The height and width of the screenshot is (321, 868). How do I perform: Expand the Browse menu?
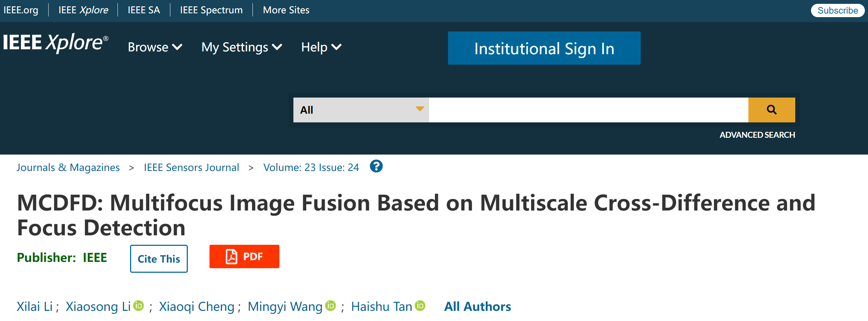click(x=155, y=47)
